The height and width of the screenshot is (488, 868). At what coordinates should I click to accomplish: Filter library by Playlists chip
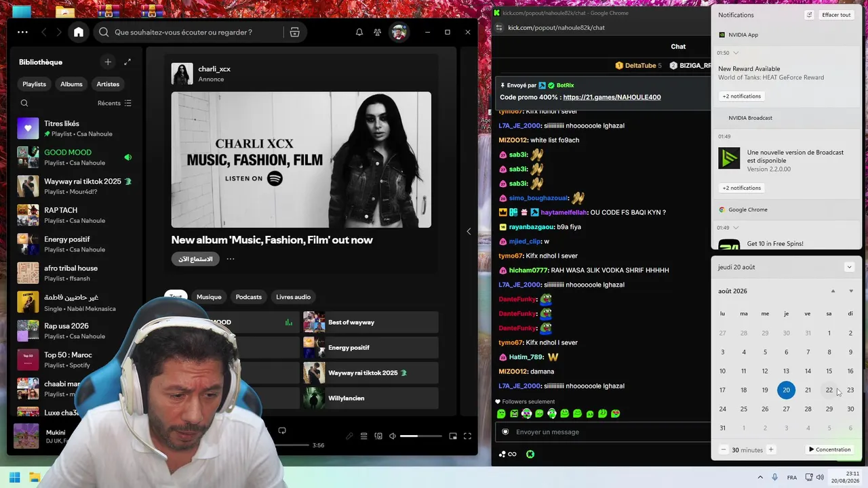click(34, 84)
